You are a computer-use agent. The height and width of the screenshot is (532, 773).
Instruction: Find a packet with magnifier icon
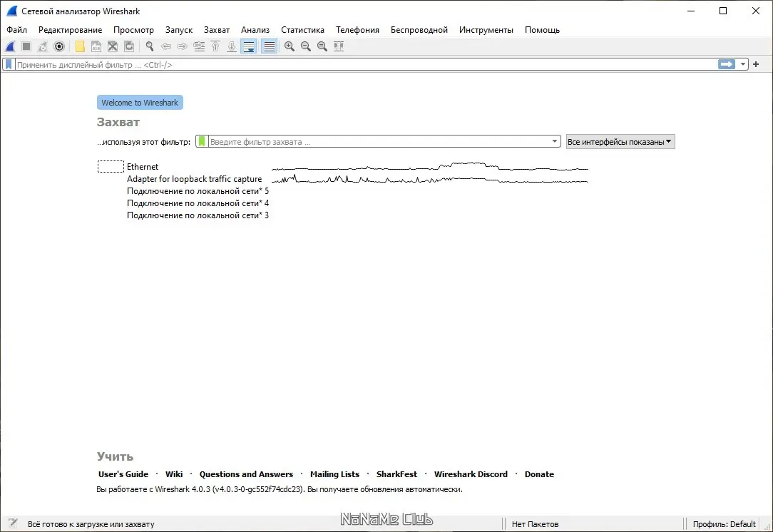[149, 46]
